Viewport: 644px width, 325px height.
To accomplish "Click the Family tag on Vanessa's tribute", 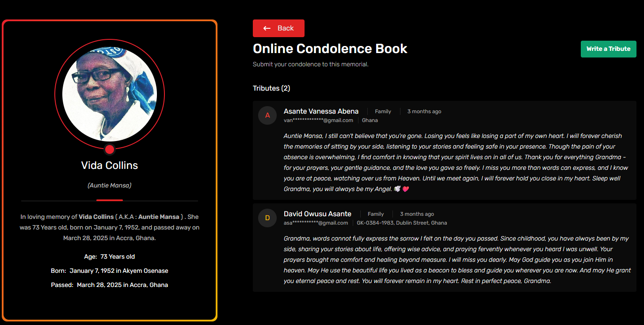I will (x=383, y=111).
